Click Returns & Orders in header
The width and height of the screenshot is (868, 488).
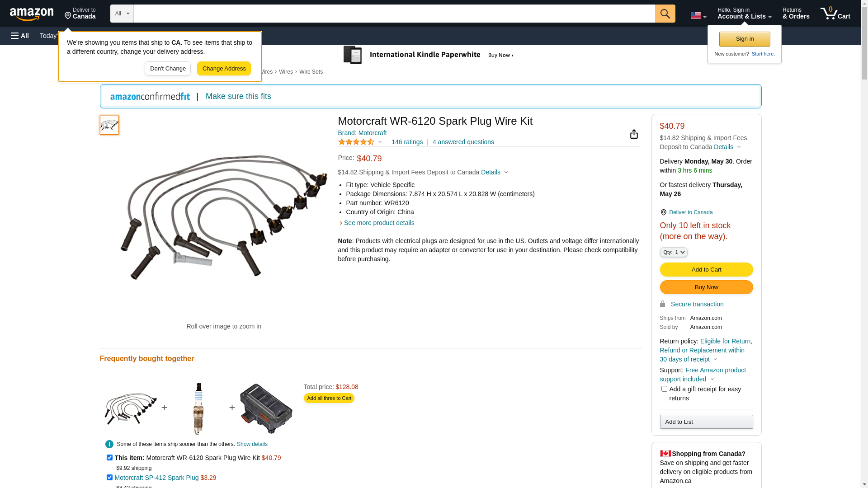[796, 14]
